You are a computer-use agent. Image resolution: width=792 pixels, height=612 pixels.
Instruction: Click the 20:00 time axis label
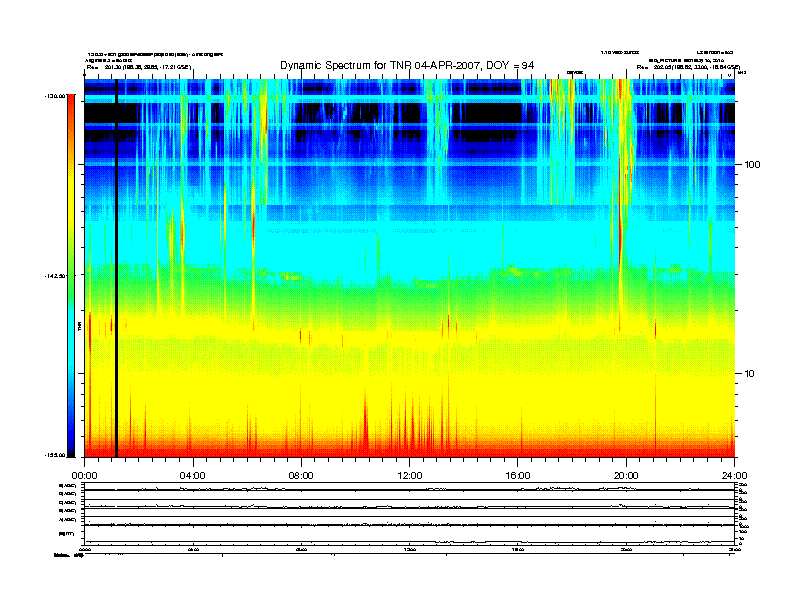(626, 476)
